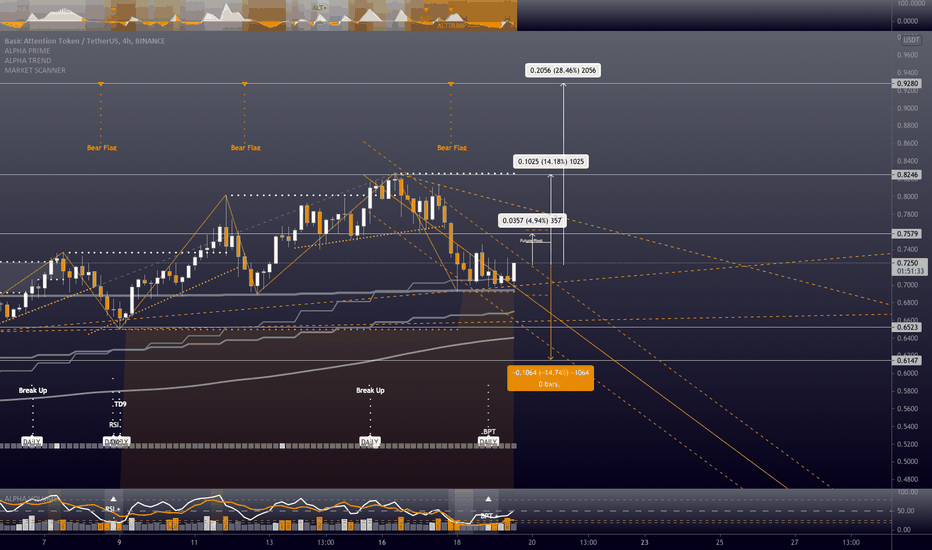The height and width of the screenshot is (550, 932).
Task: Select the 0.7579 horizontal line price tag
Action: click(907, 234)
